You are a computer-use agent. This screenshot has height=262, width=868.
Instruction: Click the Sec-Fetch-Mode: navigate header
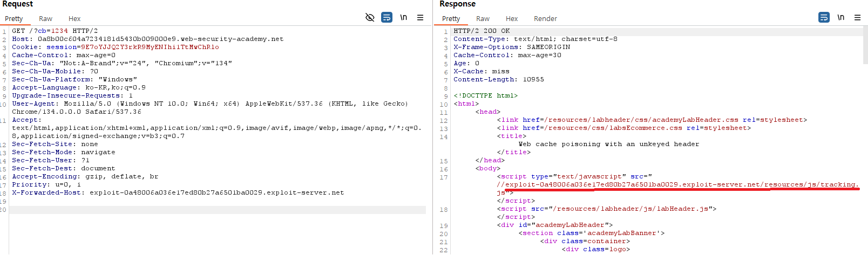point(64,153)
